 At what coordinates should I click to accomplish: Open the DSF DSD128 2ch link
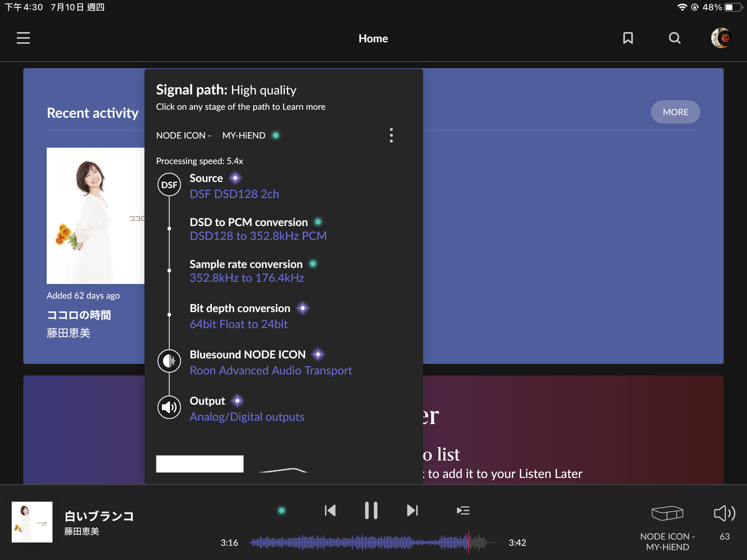tap(234, 194)
